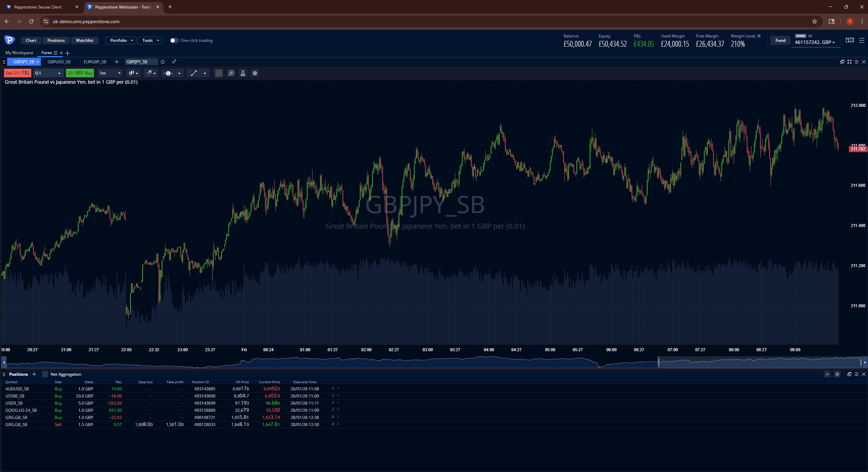Expand the Portfolio dropdown
Image resolution: width=868 pixels, height=472 pixels.
pyautogui.click(x=121, y=40)
